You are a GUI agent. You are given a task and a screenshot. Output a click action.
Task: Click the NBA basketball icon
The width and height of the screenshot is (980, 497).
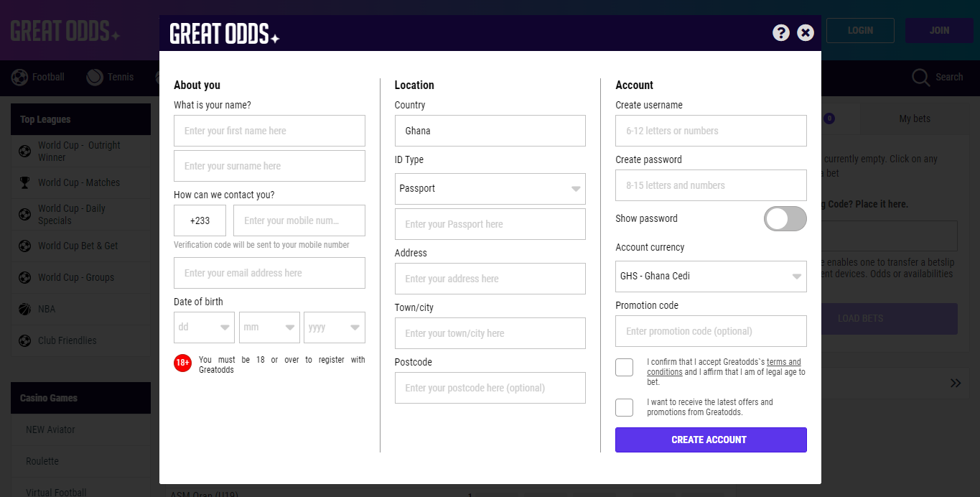coord(25,309)
